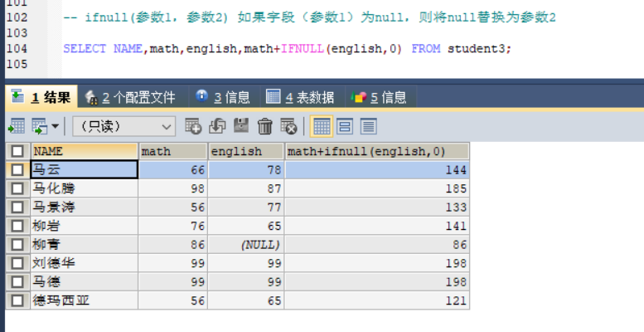The width and height of the screenshot is (644, 332).
Task: Select the name cell 马景涛
Action: (x=85, y=207)
